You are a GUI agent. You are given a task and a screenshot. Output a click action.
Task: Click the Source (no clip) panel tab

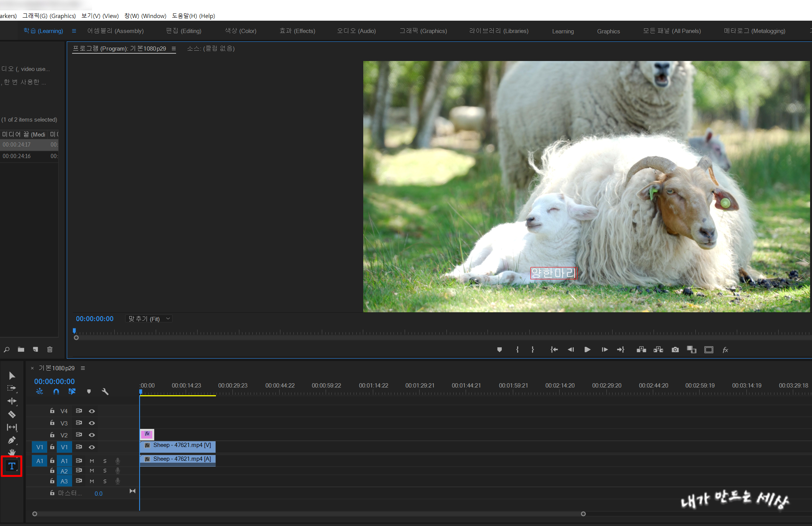pyautogui.click(x=211, y=49)
